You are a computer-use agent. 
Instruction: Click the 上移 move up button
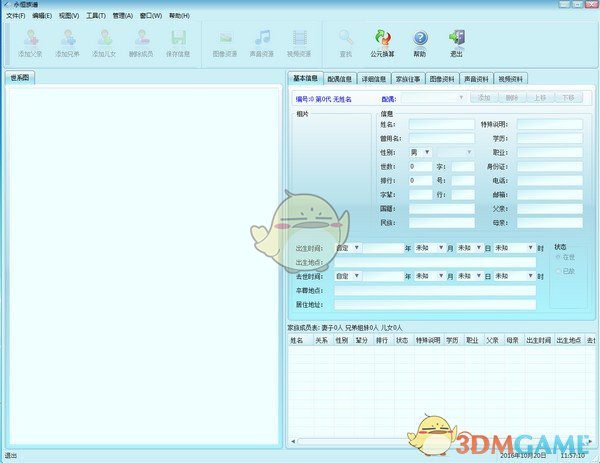tap(540, 98)
